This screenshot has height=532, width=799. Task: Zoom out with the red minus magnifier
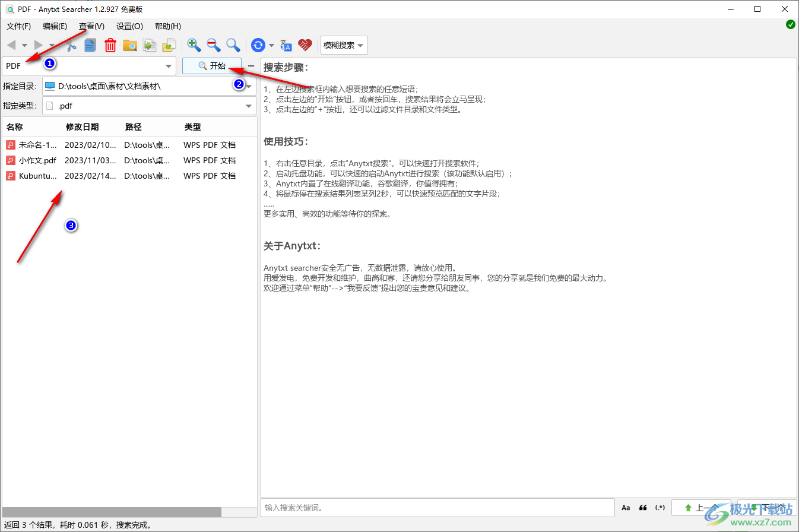pyautogui.click(x=214, y=45)
